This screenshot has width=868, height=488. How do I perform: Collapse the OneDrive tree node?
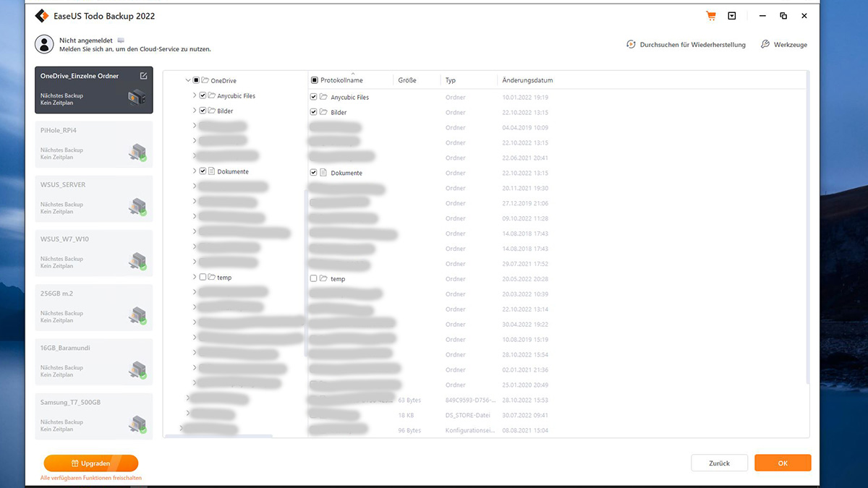(x=188, y=80)
